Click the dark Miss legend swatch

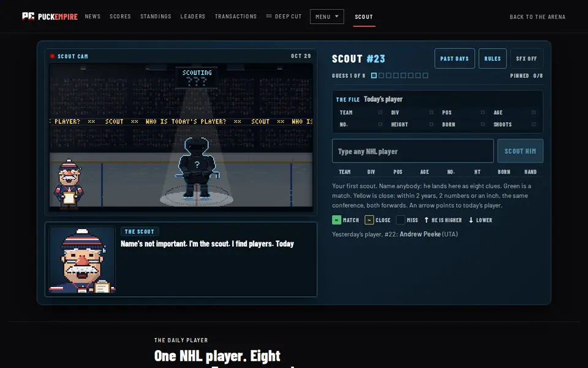point(401,220)
